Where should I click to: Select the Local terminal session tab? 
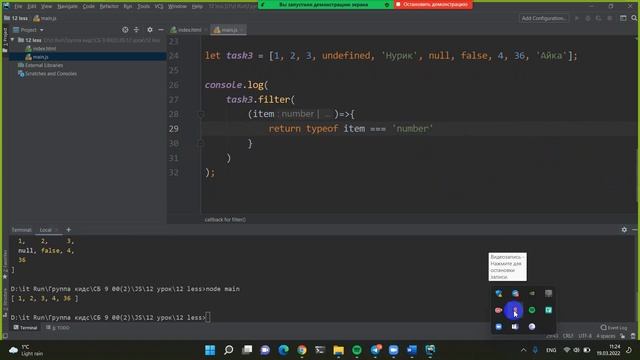[x=45, y=230]
